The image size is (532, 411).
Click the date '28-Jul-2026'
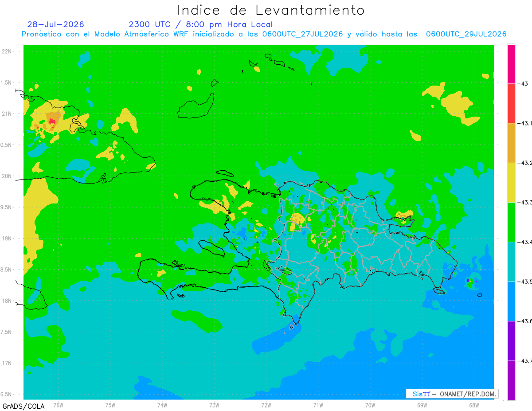[x=55, y=24]
